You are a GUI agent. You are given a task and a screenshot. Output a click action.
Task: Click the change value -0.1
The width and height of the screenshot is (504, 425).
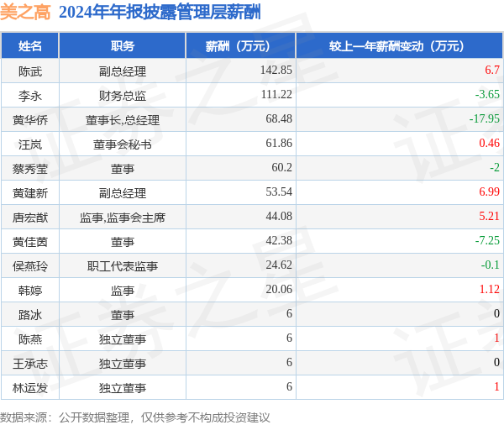(x=491, y=265)
